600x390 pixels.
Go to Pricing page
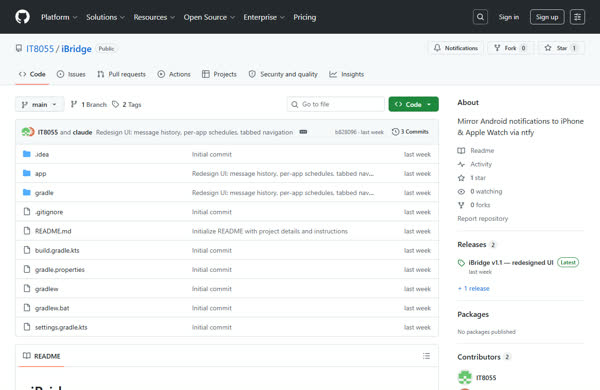coord(305,17)
